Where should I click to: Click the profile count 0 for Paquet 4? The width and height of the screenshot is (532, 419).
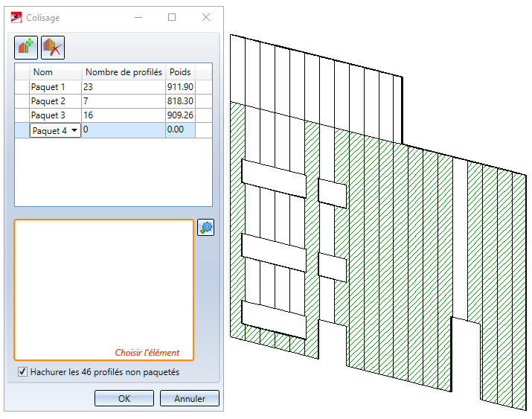click(124, 130)
